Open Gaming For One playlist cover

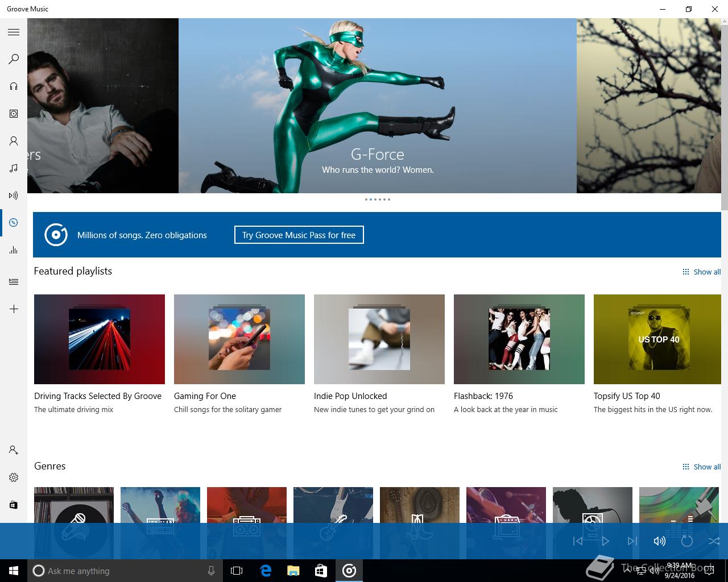point(239,339)
